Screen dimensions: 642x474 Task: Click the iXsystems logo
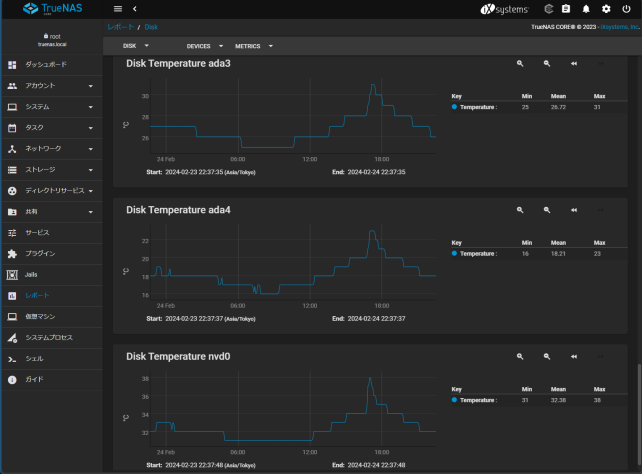[504, 9]
